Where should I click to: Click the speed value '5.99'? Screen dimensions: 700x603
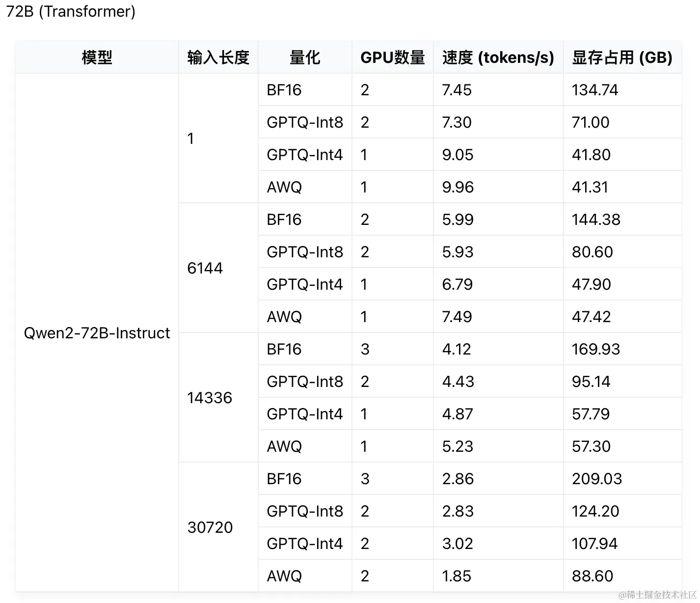(458, 219)
